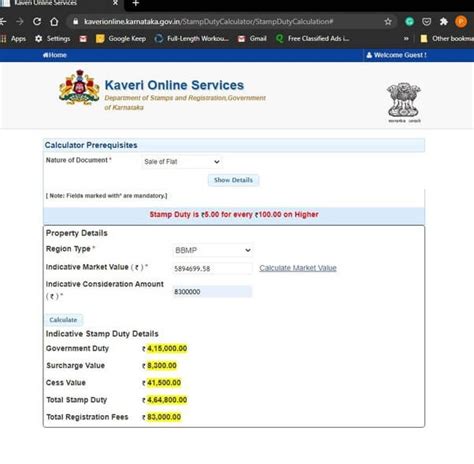Open the Google Keep bookmark
Image resolution: width=474 pixels, height=464 pixels.
121,39
